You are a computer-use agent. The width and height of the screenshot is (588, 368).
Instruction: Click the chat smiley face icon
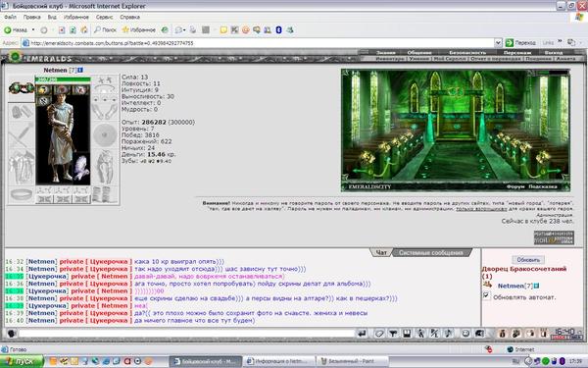click(x=465, y=333)
